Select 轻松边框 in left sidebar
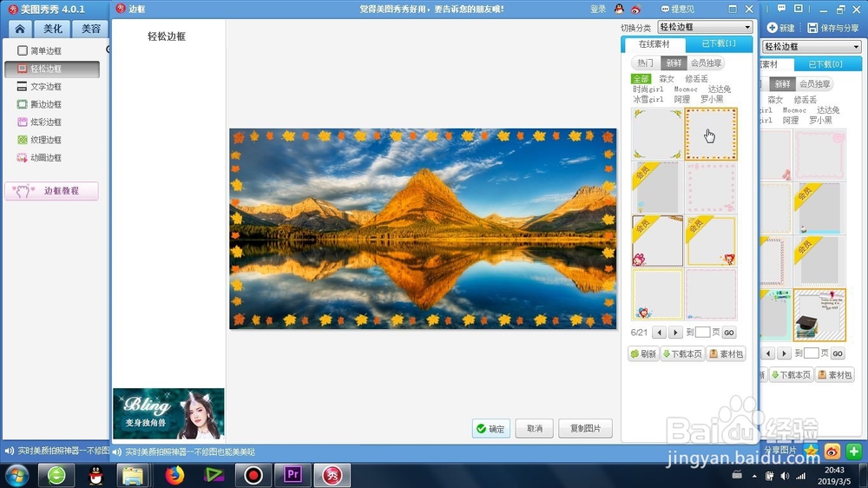This screenshot has width=868, height=488. point(52,69)
